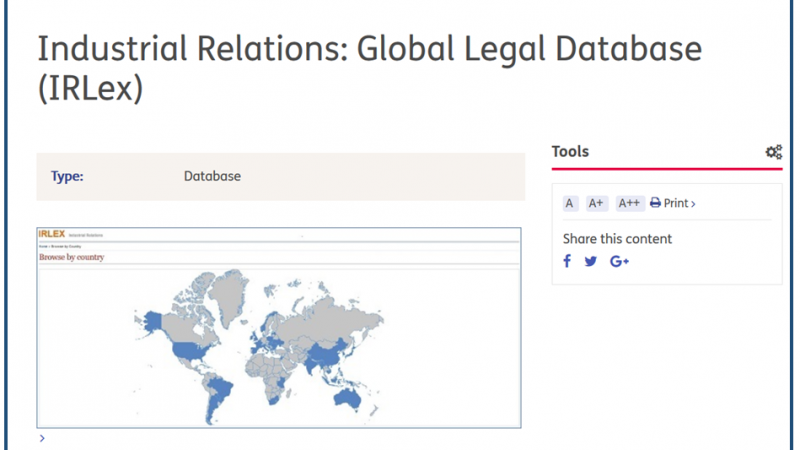Set normal text size with A button
This screenshot has height=450, width=800.
570,203
